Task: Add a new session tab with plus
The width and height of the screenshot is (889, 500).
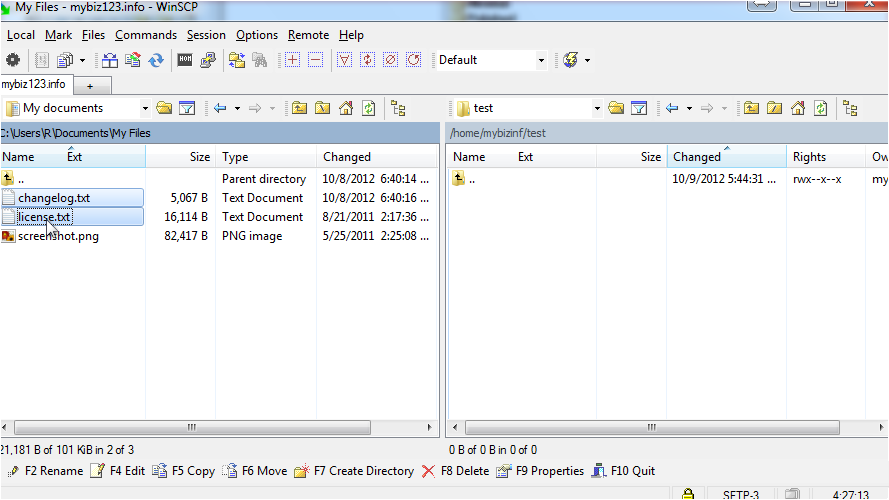Action: point(90,86)
